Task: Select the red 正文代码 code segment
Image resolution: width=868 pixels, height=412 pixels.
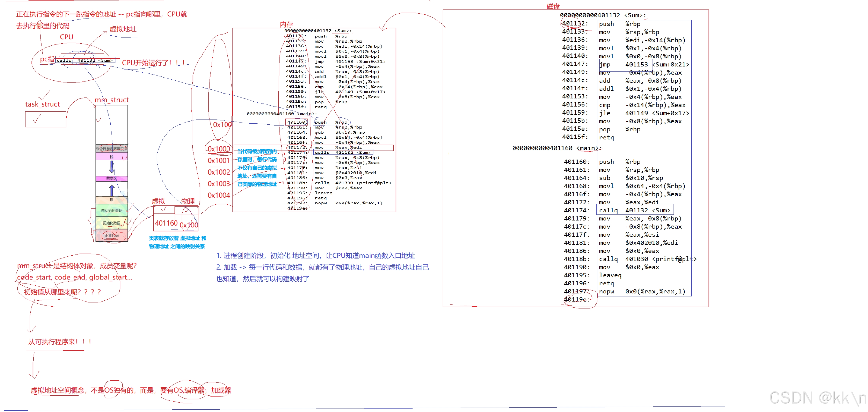Action: point(111,235)
